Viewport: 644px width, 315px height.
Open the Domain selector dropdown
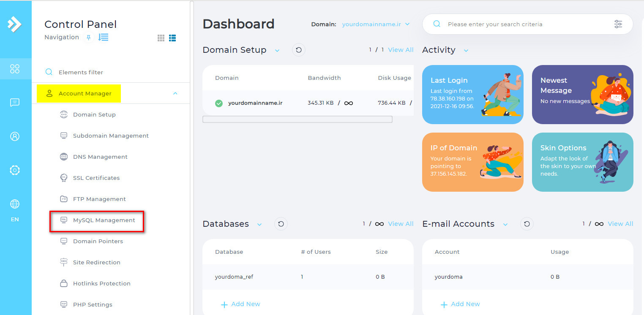(x=376, y=24)
